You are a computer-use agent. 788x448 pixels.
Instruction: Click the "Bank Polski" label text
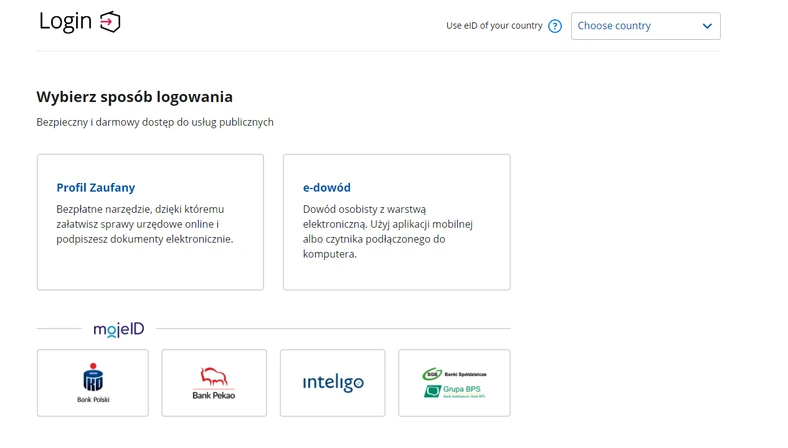[92, 399]
